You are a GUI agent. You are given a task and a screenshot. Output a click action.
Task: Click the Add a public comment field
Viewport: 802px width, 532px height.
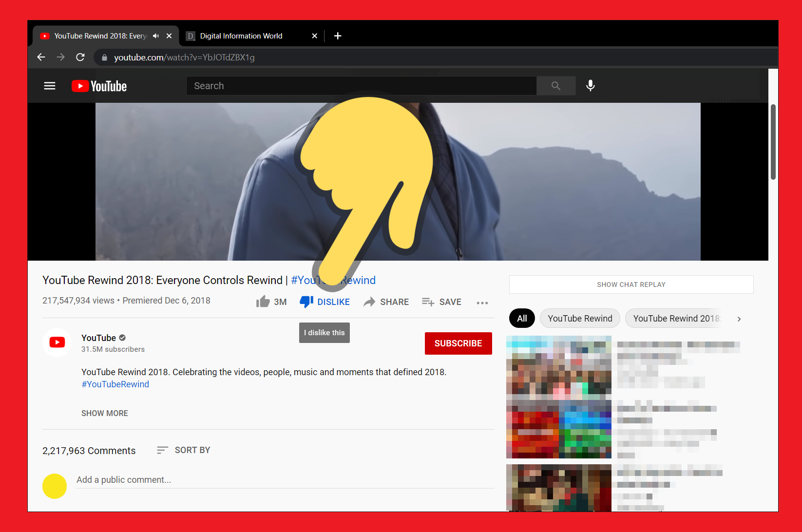tap(285, 480)
